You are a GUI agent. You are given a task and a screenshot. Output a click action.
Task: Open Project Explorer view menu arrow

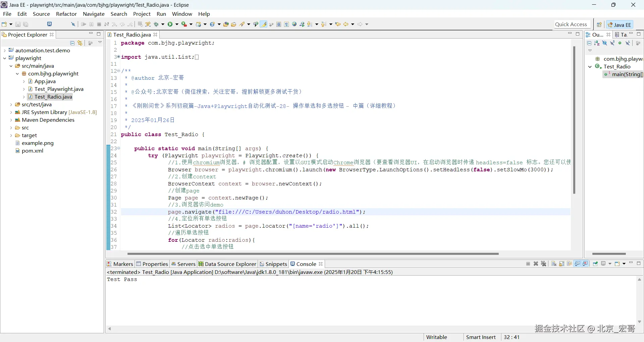click(x=100, y=43)
